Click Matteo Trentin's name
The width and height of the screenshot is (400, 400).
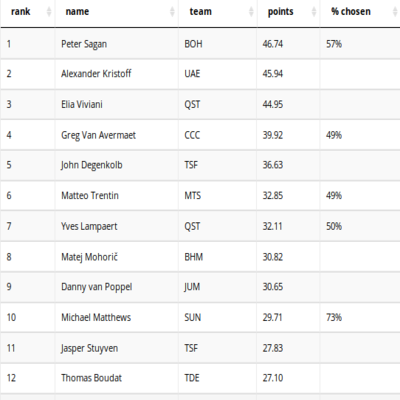[90, 195]
